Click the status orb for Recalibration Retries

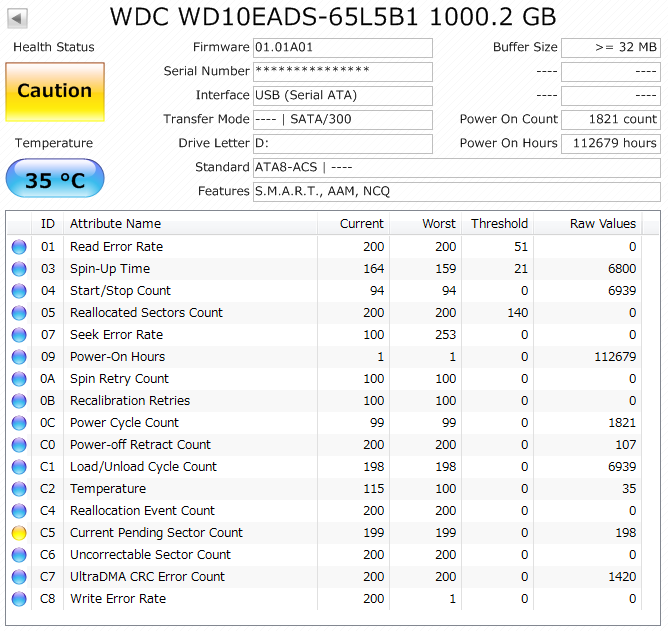(x=19, y=401)
